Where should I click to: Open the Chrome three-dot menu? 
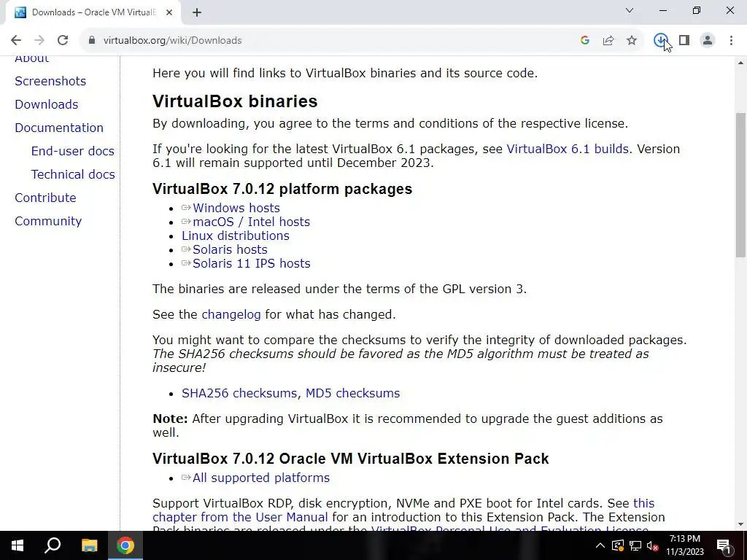coord(731,41)
